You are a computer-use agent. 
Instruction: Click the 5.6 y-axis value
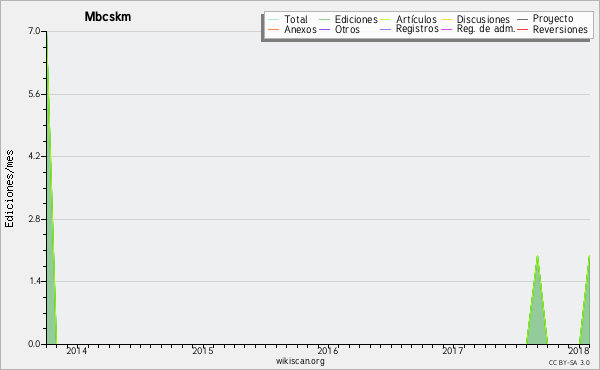coord(34,94)
